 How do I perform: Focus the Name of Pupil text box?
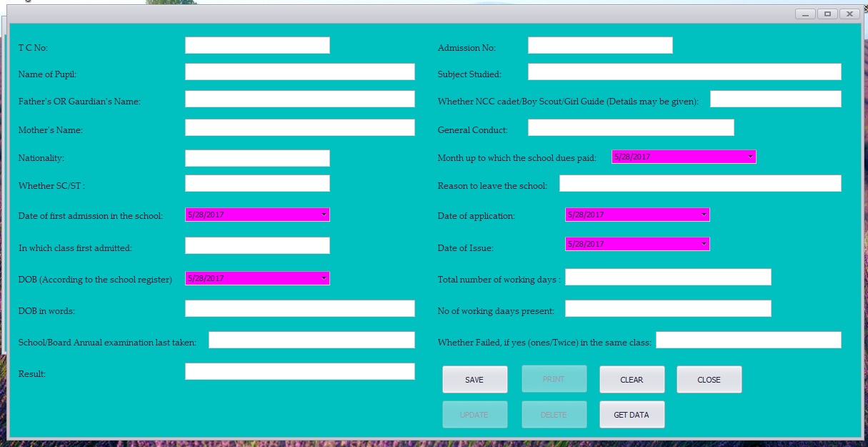coord(300,72)
